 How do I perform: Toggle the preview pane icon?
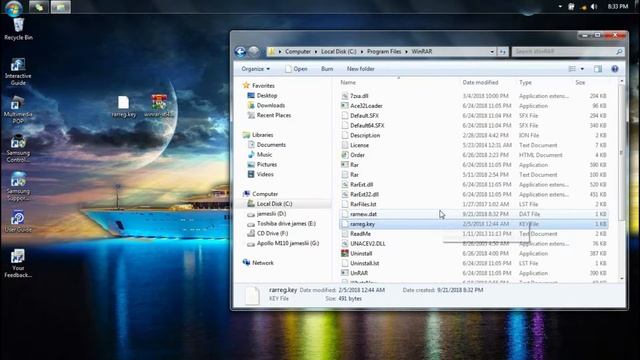[598, 69]
